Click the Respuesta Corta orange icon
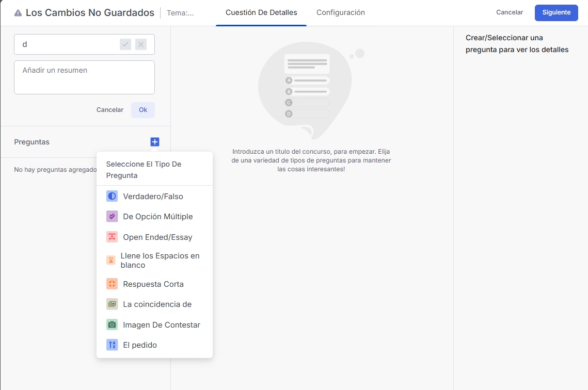This screenshot has height=390, width=588. [x=112, y=284]
